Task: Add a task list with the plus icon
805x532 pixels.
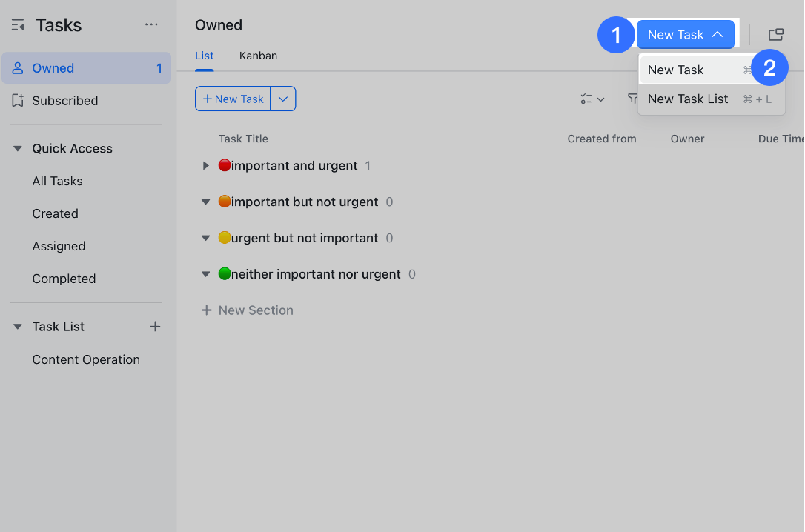Action: (x=155, y=326)
